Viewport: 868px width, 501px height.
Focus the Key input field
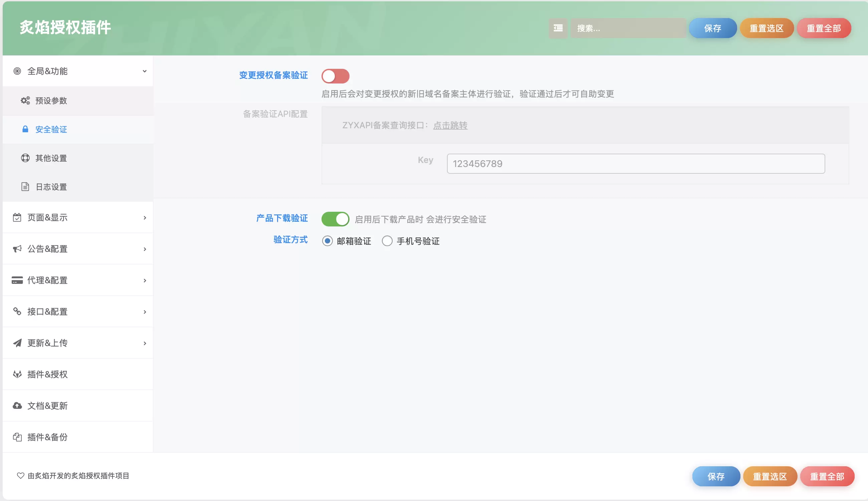click(x=636, y=163)
